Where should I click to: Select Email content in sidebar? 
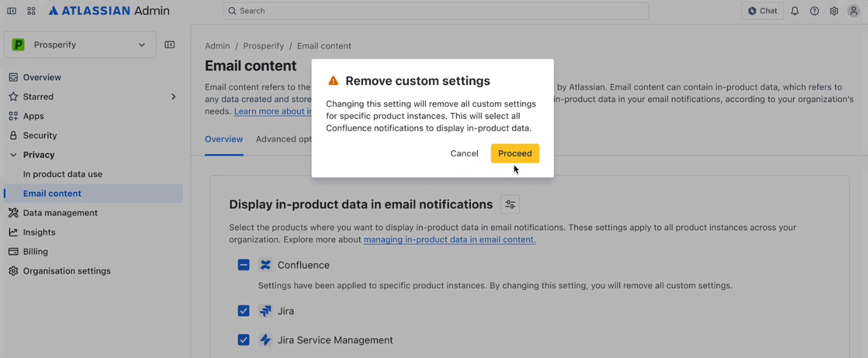[x=93, y=194]
